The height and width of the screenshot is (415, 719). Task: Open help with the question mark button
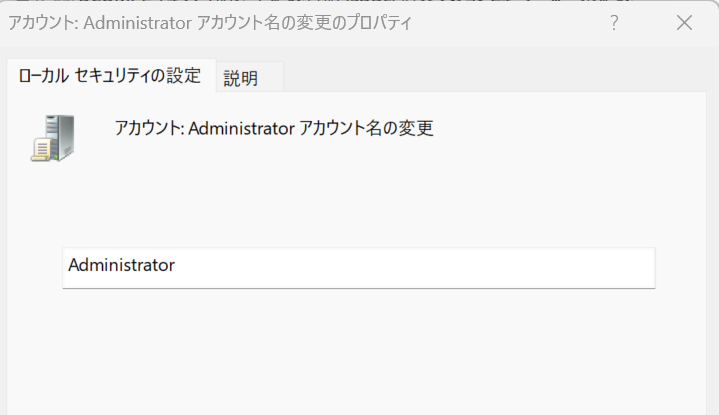click(x=614, y=22)
